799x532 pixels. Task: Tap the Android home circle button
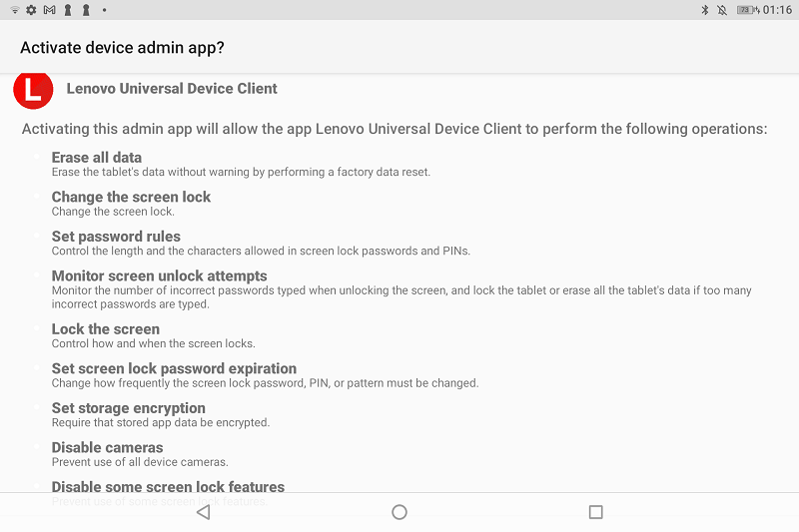(399, 512)
